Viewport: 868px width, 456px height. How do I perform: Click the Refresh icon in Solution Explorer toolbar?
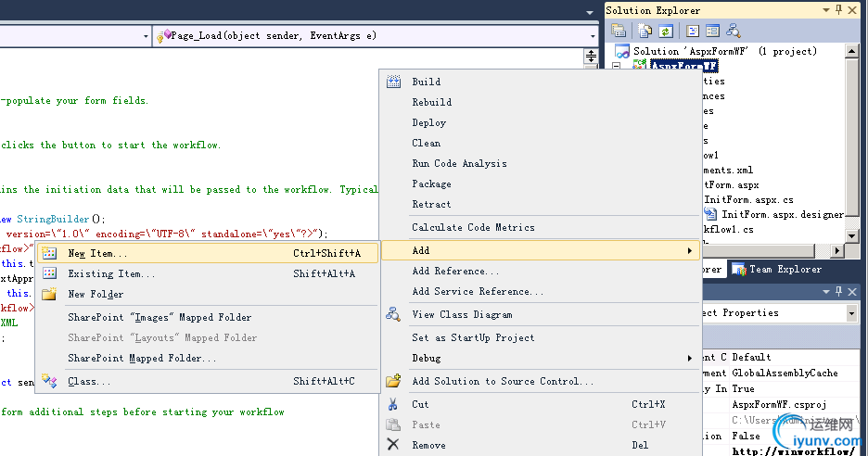pyautogui.click(x=665, y=31)
